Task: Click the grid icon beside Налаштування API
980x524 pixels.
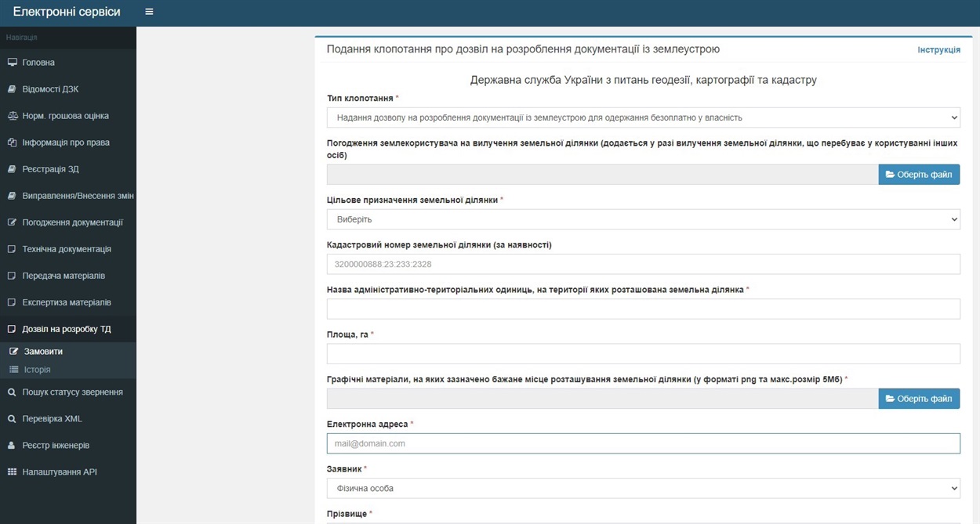Action: point(12,472)
